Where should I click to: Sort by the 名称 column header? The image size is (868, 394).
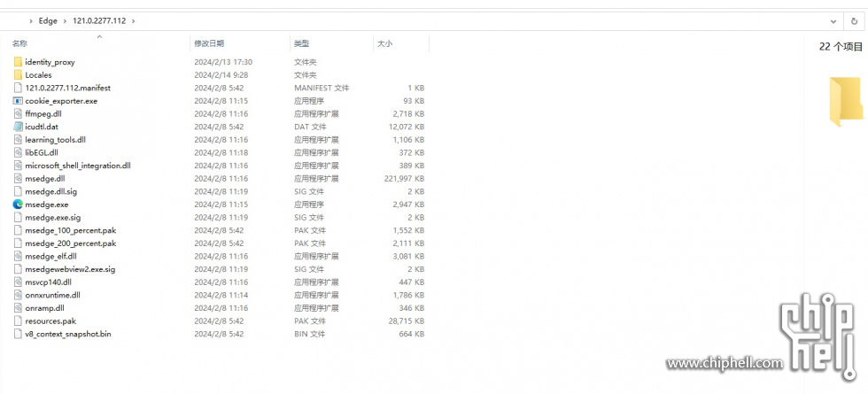pos(19,43)
